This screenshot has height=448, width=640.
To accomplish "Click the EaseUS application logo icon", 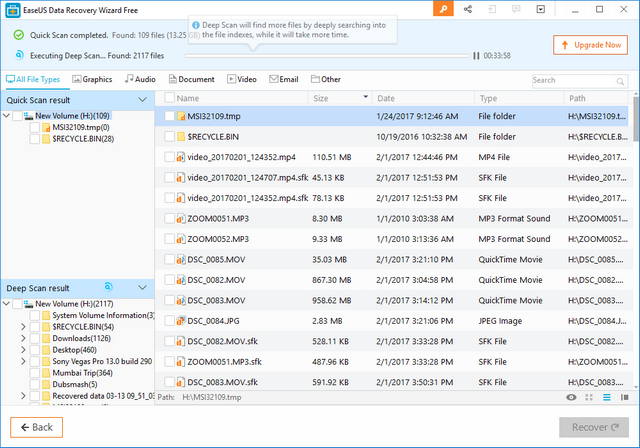I will click(x=13, y=10).
